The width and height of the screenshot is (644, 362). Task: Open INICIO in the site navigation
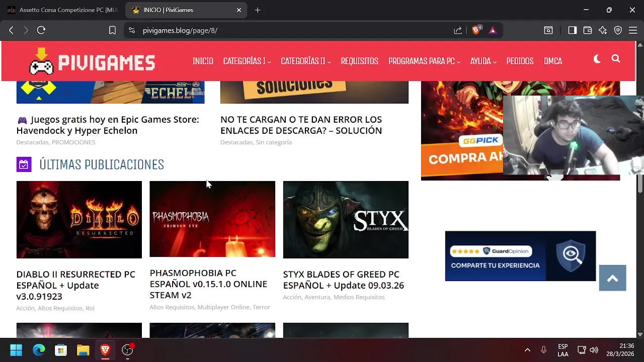(x=203, y=61)
